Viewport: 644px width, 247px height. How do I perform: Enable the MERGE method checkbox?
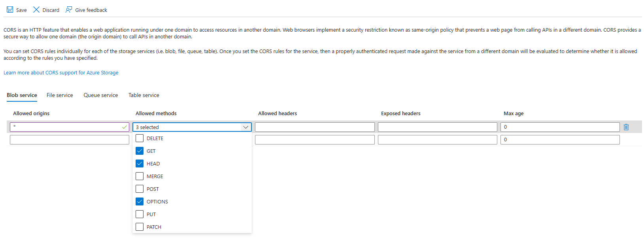click(x=140, y=176)
